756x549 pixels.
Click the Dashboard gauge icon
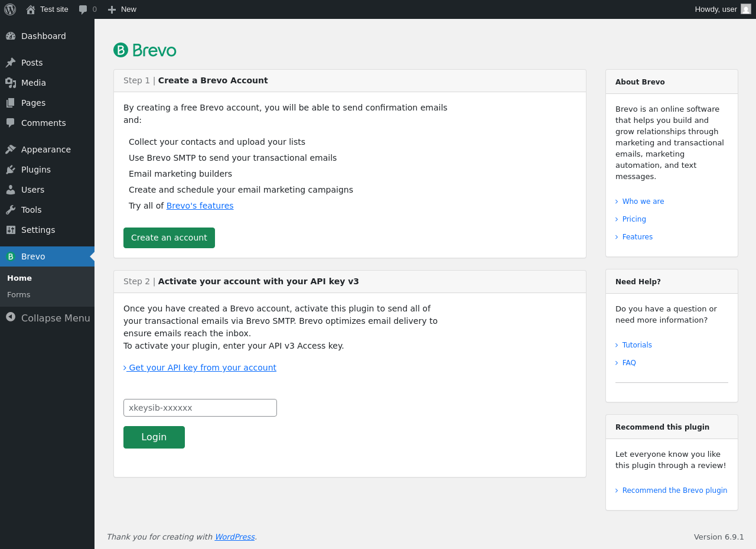[x=11, y=36]
